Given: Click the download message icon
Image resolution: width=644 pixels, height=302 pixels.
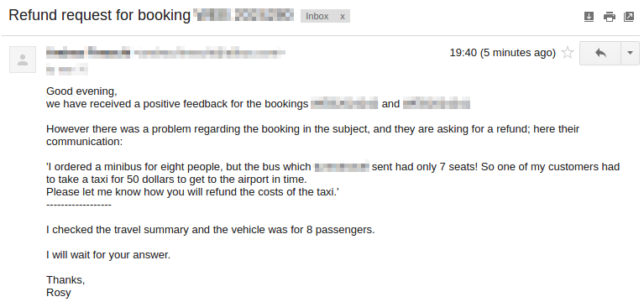Looking at the screenshot, I should (589, 17).
